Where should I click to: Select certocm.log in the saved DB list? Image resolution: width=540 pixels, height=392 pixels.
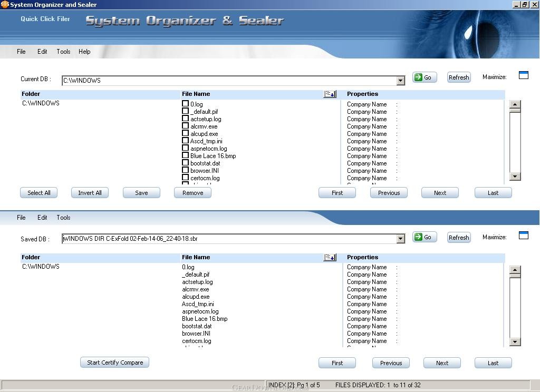tap(196, 341)
